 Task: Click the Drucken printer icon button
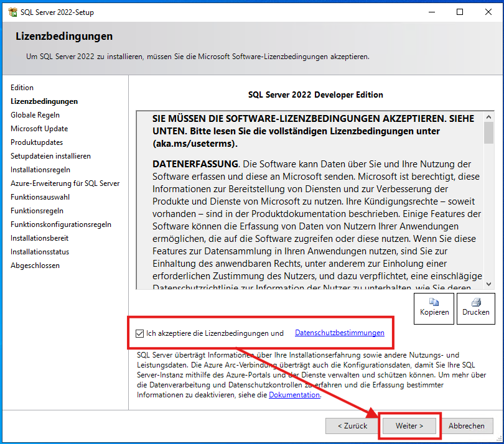pos(475,308)
